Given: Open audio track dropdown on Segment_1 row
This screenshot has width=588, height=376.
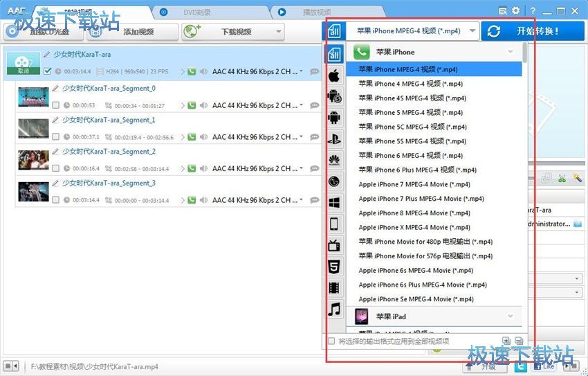Looking at the screenshot, I should click(x=301, y=136).
